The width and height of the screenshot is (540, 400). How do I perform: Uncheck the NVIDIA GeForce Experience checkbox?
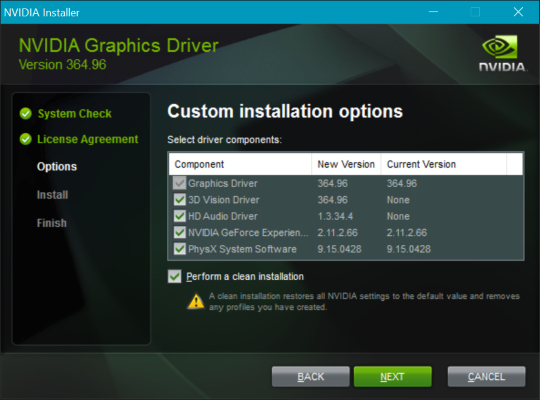point(179,233)
